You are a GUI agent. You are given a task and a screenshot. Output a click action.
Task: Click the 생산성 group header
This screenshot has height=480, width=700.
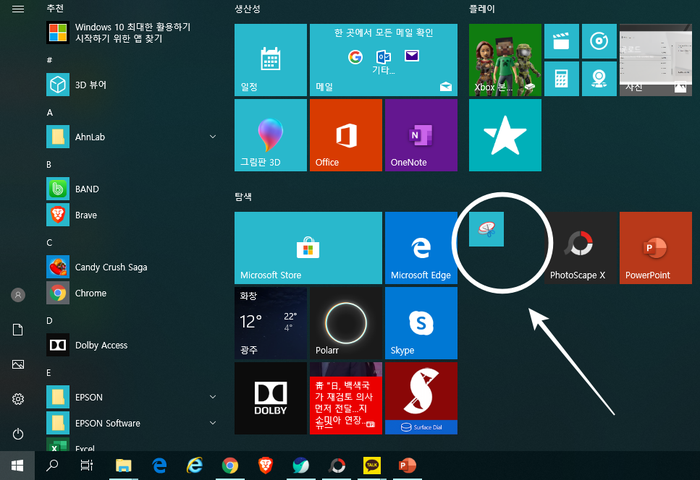click(247, 8)
